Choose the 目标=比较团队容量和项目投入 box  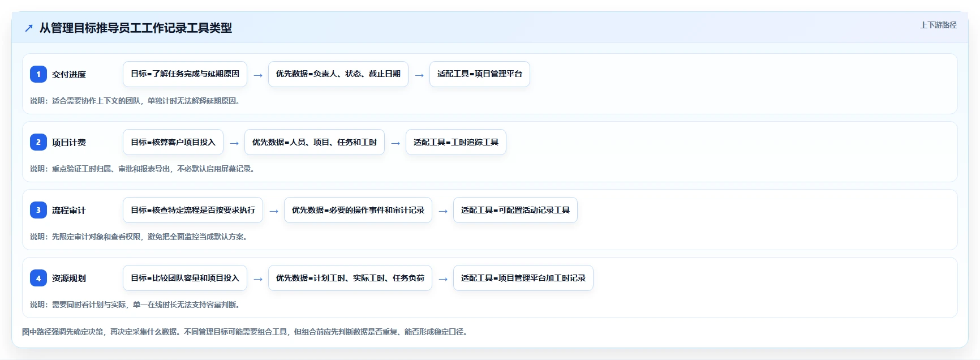click(185, 278)
